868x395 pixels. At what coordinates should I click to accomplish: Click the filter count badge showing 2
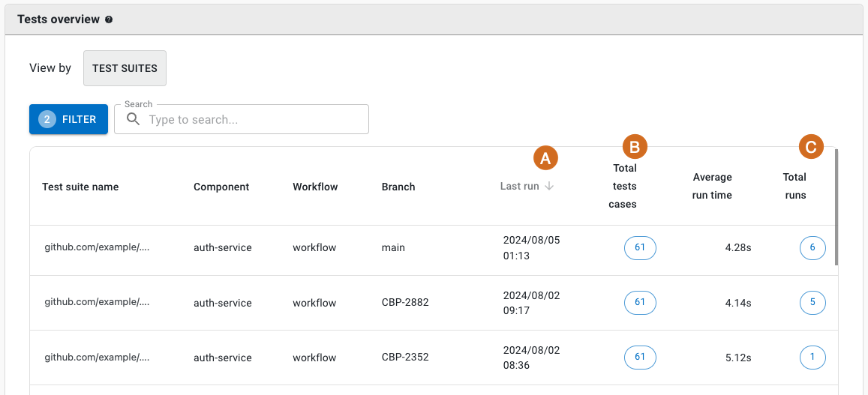click(47, 119)
